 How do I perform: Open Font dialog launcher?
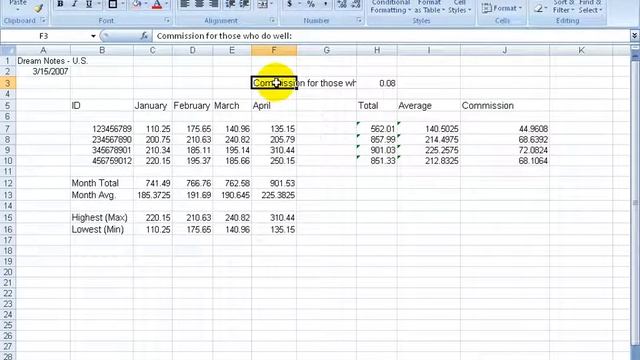[x=167, y=20]
